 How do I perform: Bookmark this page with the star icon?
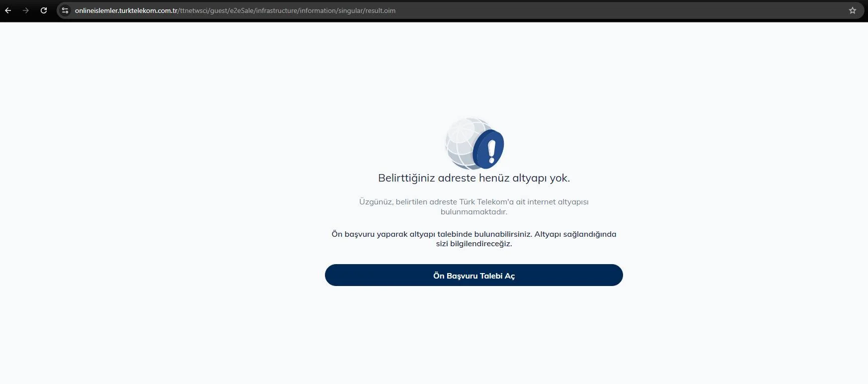click(853, 10)
